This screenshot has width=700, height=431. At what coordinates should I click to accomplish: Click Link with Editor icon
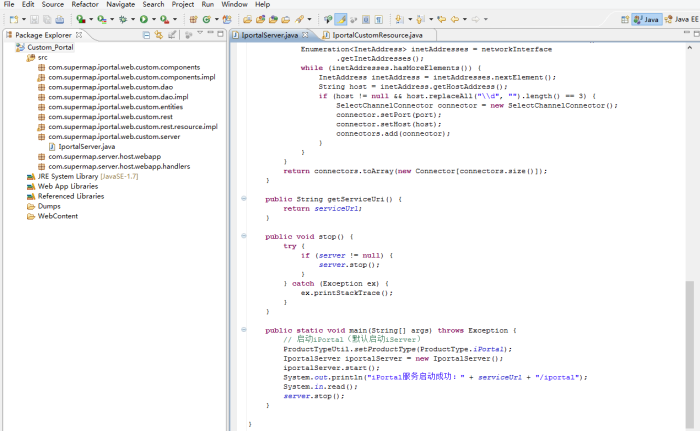[159, 35]
